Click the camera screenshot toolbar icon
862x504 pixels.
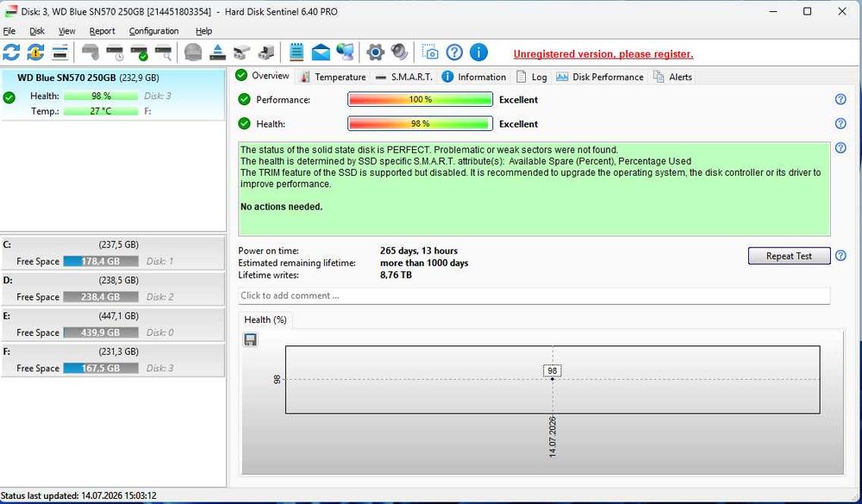(430, 53)
